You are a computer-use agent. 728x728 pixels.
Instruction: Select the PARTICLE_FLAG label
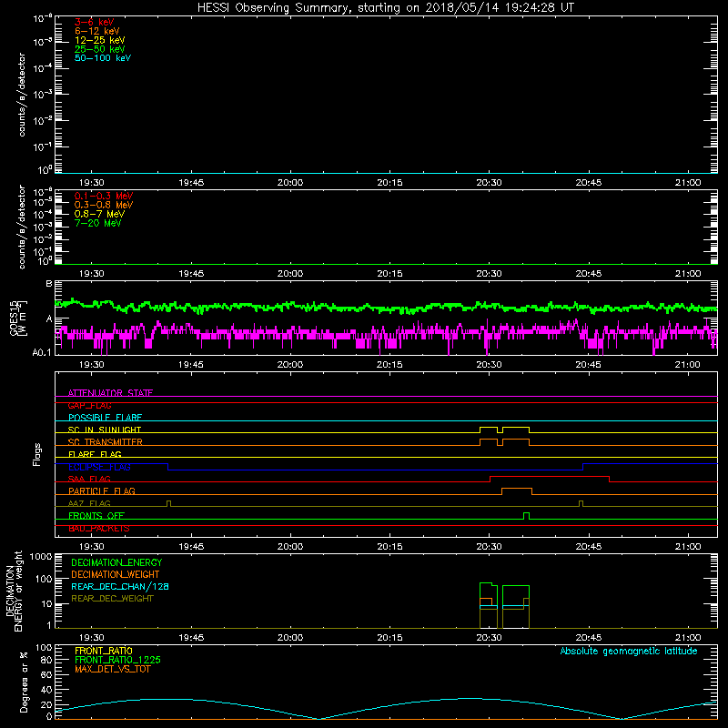[x=102, y=490]
